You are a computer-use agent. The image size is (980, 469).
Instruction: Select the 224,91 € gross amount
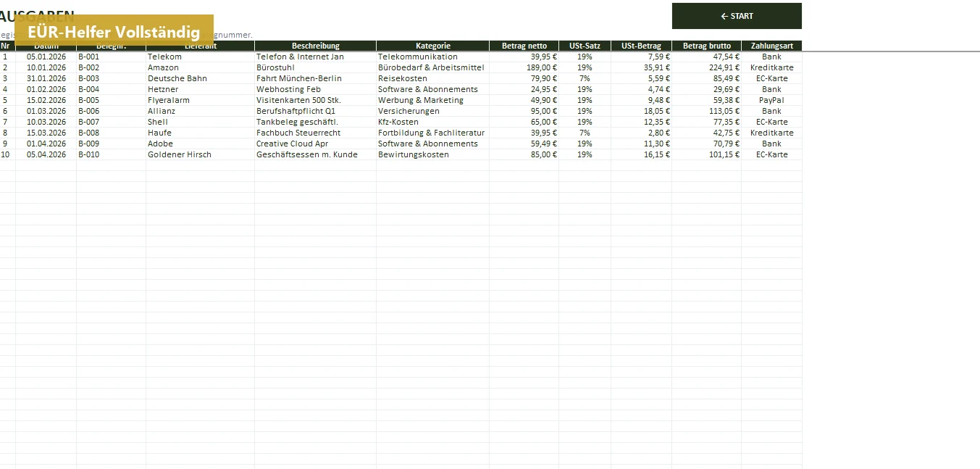[x=707, y=67]
